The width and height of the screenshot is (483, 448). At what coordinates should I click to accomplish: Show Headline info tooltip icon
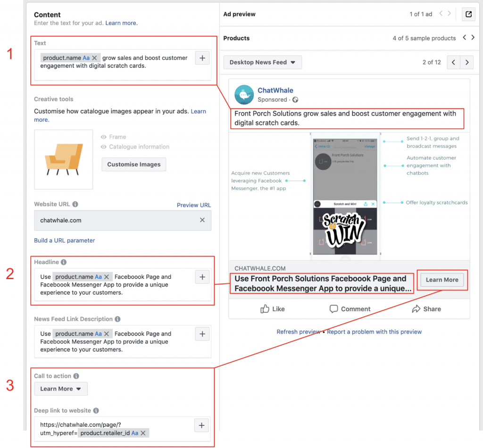coord(64,262)
